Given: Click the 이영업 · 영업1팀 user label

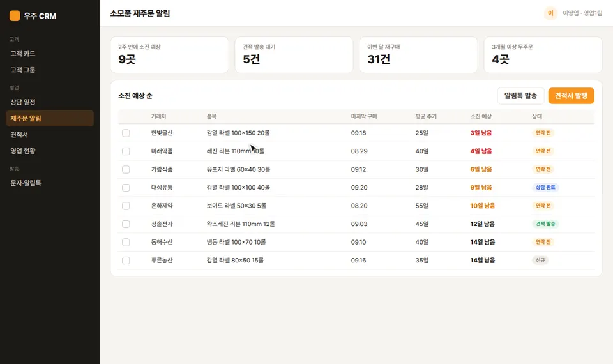Looking at the screenshot, I should point(582,13).
